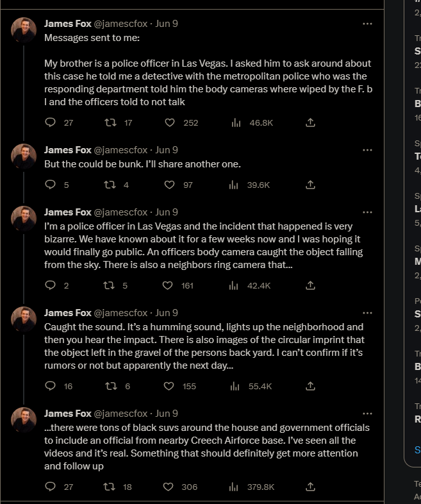Open James Fox profile from first tweet

[67, 23]
